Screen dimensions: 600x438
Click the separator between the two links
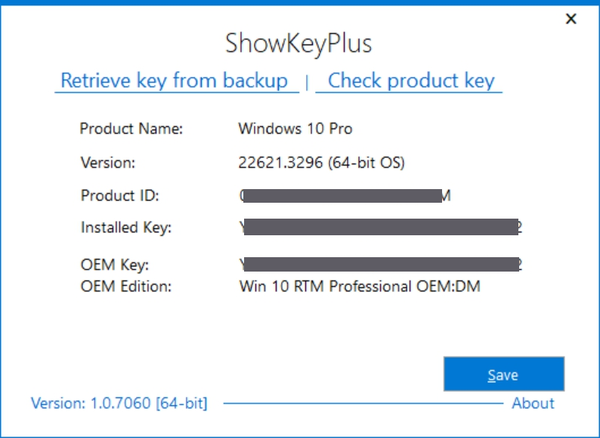(307, 82)
